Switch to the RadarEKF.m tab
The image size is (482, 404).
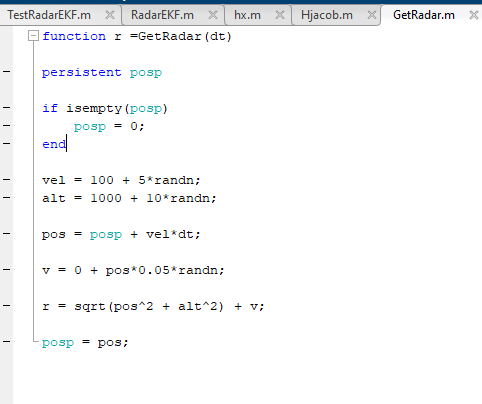coord(162,15)
